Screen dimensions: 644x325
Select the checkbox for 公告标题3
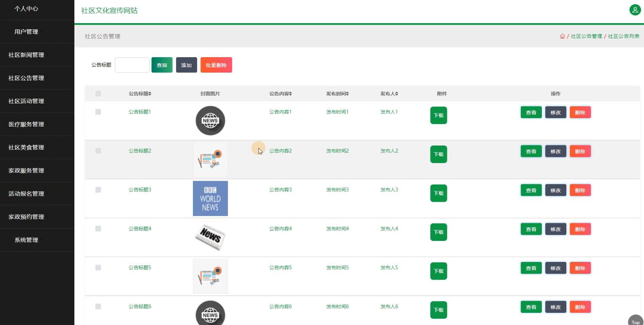pyautogui.click(x=98, y=190)
